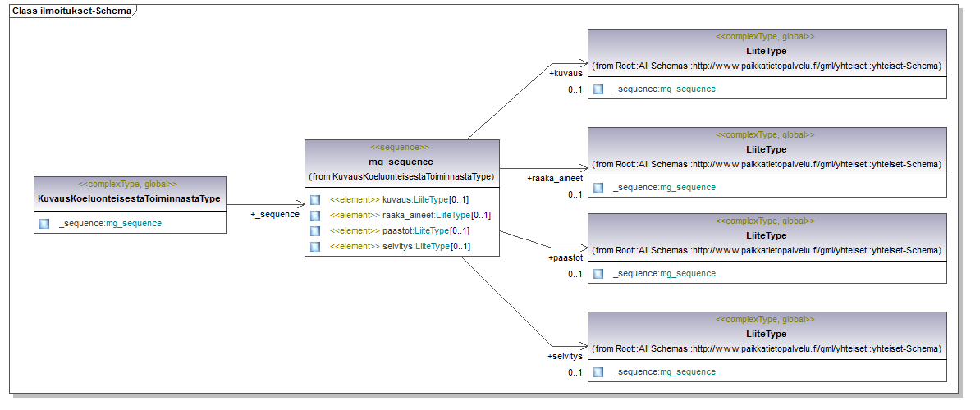Screen dimensions: 980x410
Task: Open the _sequence:mg_sequence link in the +paastot LiiteType
Action: click(x=664, y=274)
